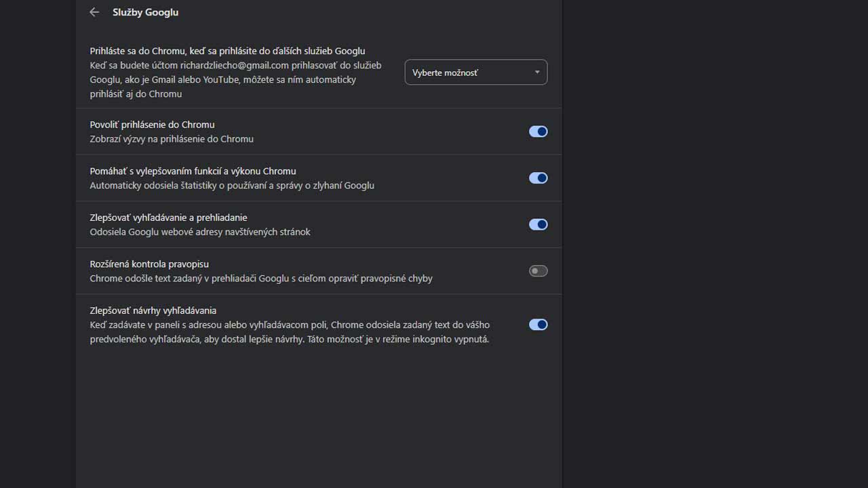Turn off Pomáhať s vylepšovaním funkcií toggle

(x=538, y=178)
